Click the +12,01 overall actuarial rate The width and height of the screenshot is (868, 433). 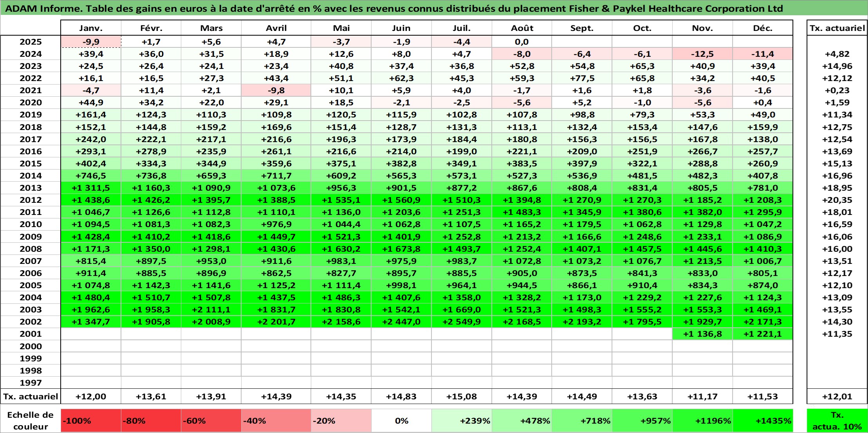837,397
